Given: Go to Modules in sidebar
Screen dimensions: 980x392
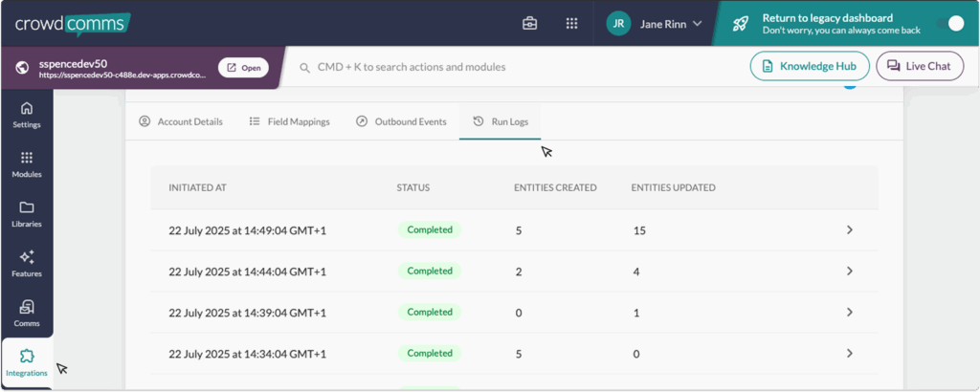Looking at the screenshot, I should (27, 164).
